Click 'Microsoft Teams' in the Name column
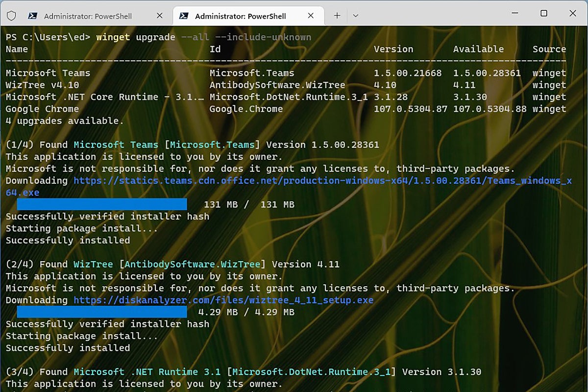Screen dimensions: 588x392 (x=48, y=73)
